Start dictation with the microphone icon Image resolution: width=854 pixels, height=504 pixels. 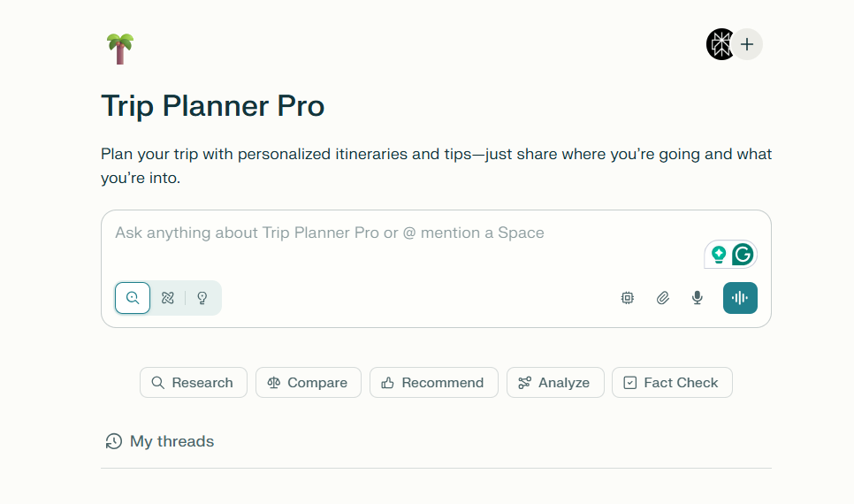698,298
